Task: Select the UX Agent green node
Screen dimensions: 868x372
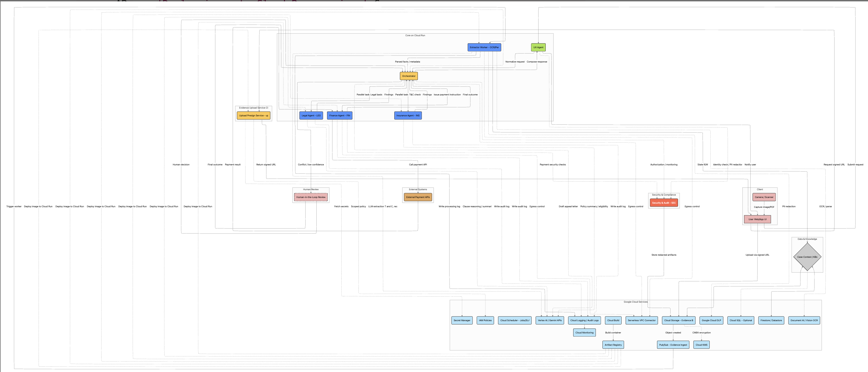Action: pos(538,47)
